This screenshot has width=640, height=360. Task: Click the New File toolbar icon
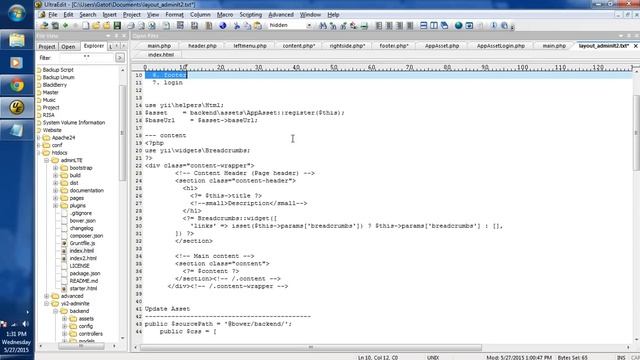tap(86, 26)
